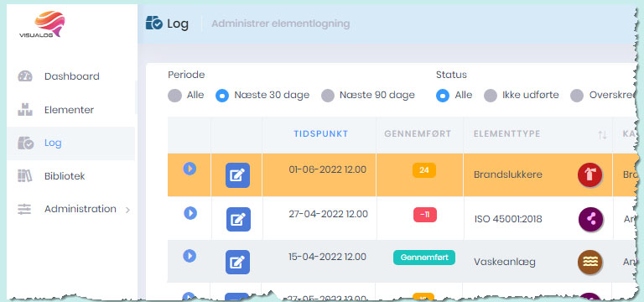Click the brown Vaskeanlæg waves icon

589,262
